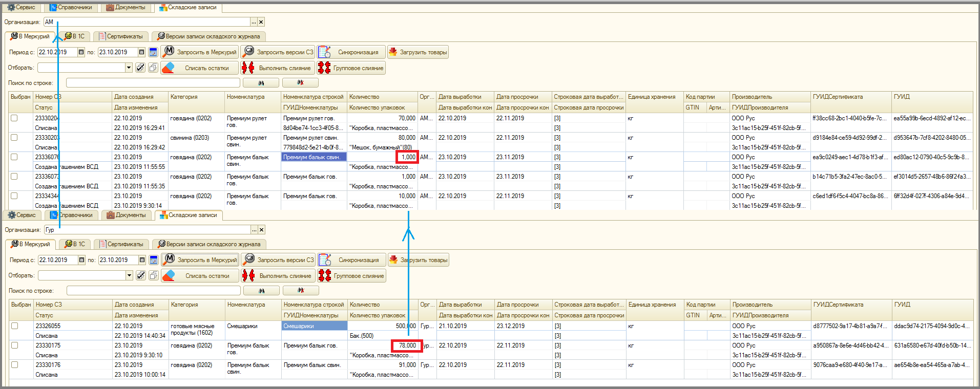Tick the checkbox for record 23326055
The image size is (980, 389).
tap(15, 326)
